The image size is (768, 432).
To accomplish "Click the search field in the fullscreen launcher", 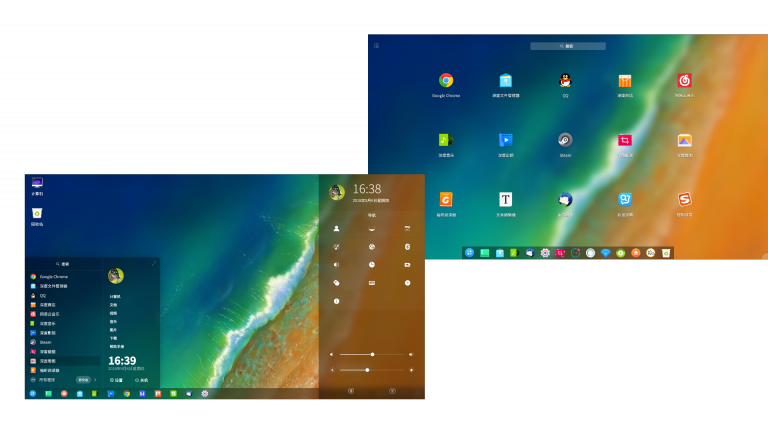I will pos(568,46).
